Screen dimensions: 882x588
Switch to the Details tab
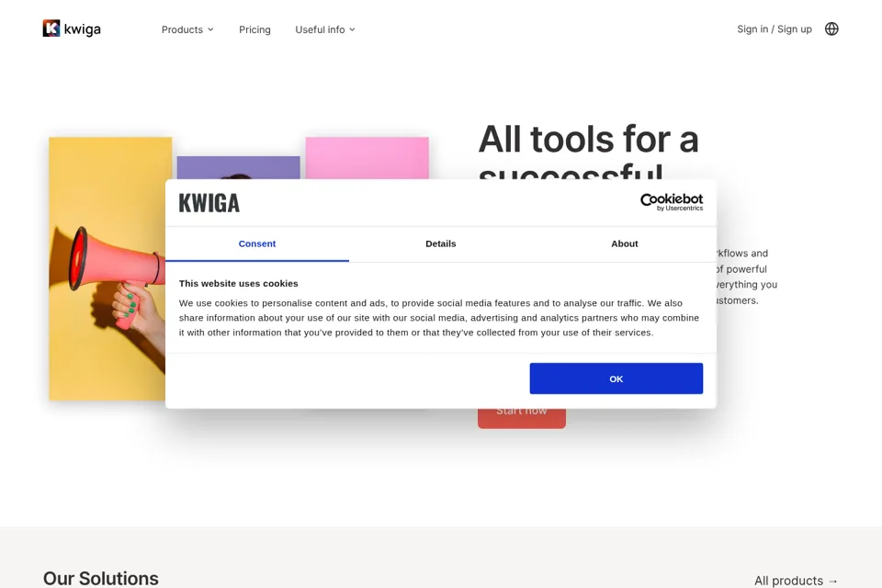440,243
